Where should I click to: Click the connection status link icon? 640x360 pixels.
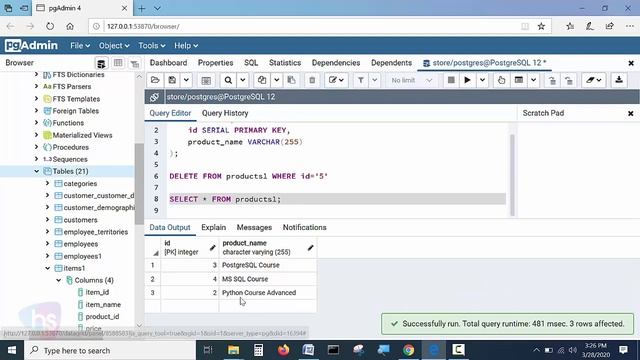pos(154,97)
